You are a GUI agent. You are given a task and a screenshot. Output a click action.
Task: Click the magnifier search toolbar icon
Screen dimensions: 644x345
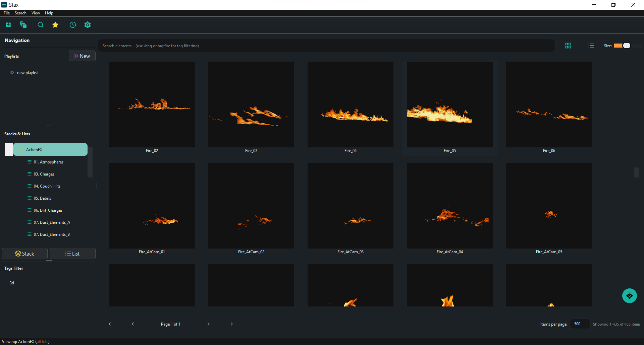[41, 25]
